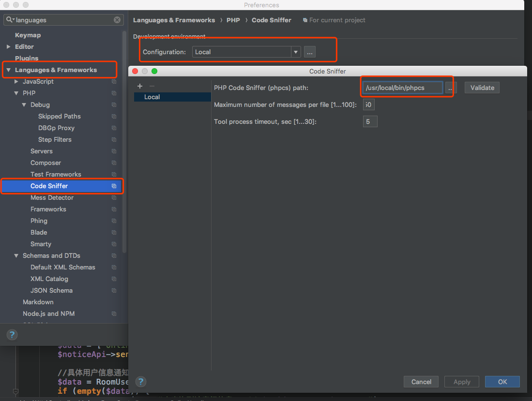Click the remove configuration minus icon
Image resolution: width=532 pixels, height=401 pixels.
152,86
